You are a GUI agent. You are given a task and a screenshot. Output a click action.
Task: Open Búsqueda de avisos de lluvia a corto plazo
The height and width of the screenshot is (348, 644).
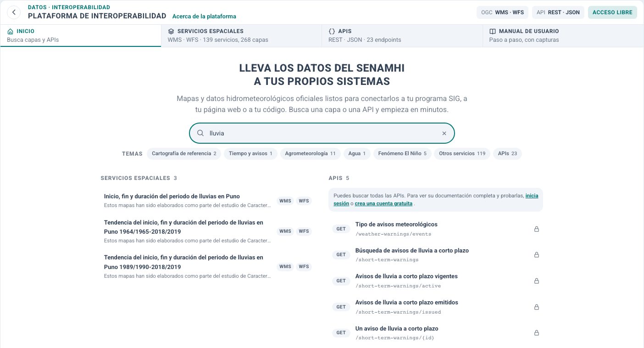[x=436, y=255]
